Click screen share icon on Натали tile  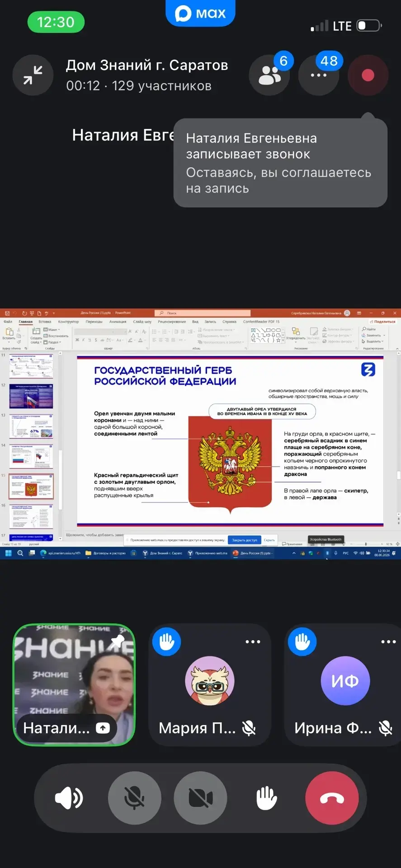click(103, 728)
